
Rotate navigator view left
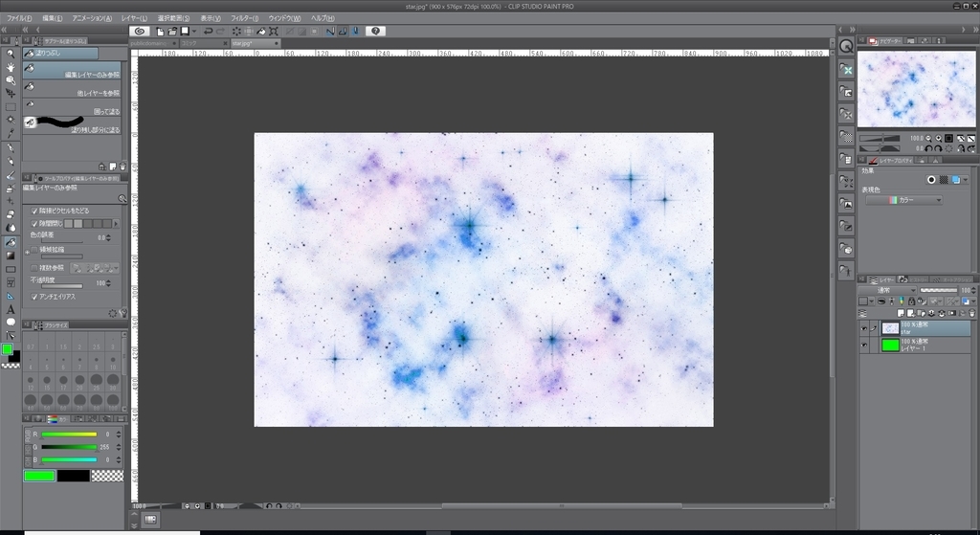click(x=928, y=148)
